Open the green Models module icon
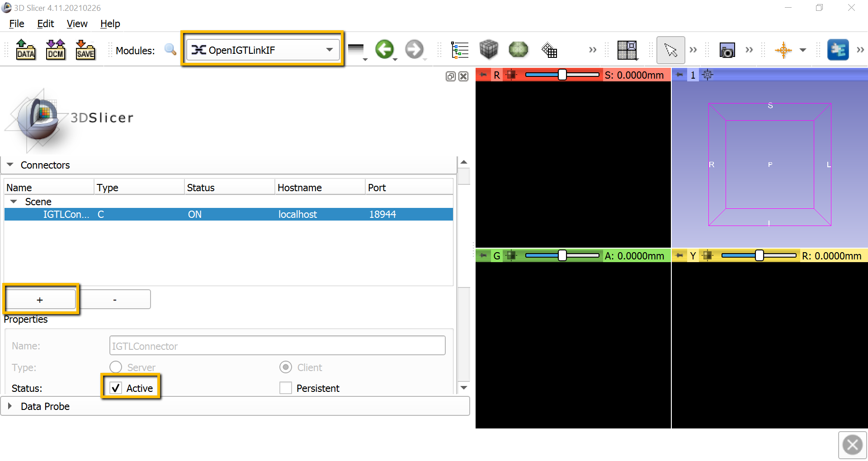The height and width of the screenshot is (461, 868). pyautogui.click(x=518, y=49)
